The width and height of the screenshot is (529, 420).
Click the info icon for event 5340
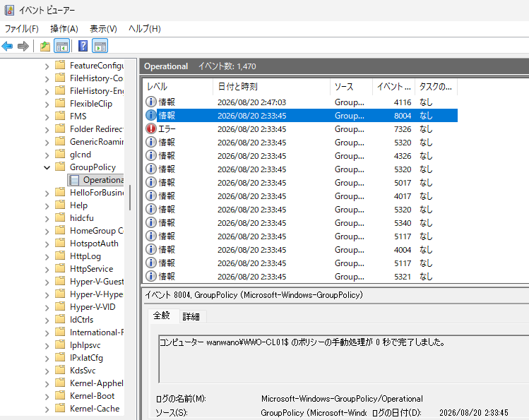151,222
